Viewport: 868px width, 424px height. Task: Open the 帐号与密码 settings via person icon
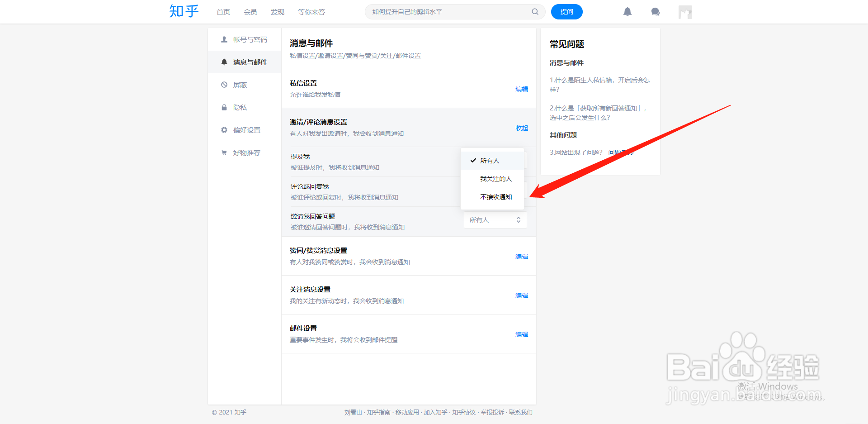pyautogui.click(x=224, y=39)
